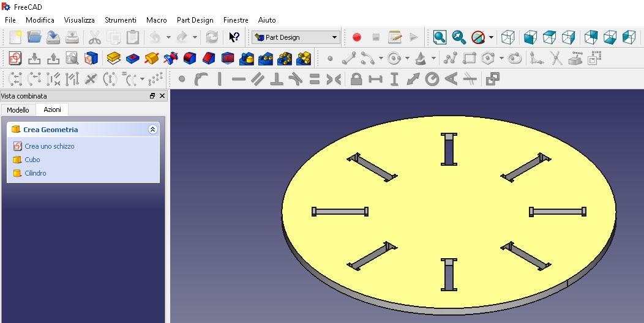Select the Revolution tool icon

pos(152,58)
